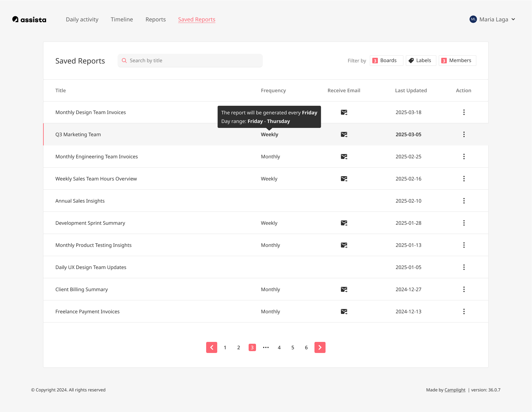Go to page 4
532x412 pixels.
279,347
